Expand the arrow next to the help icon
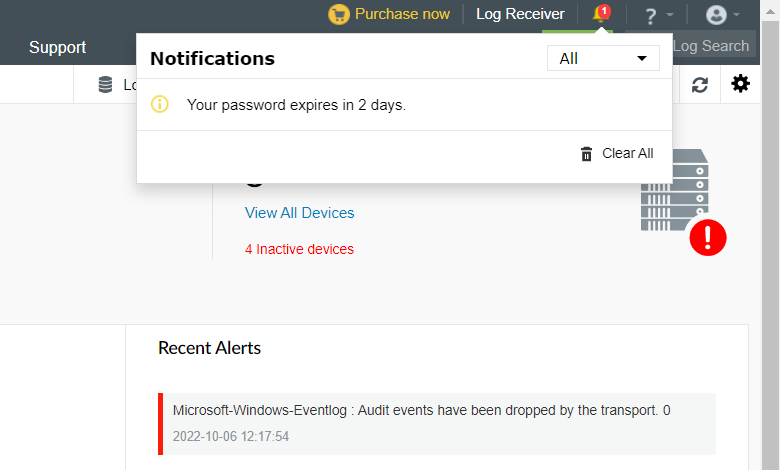780x470 pixels. tap(670, 15)
